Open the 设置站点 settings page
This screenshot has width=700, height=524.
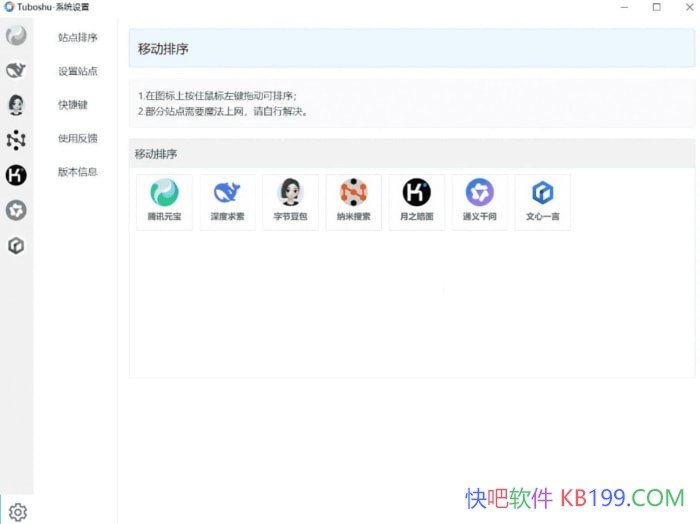[77, 71]
